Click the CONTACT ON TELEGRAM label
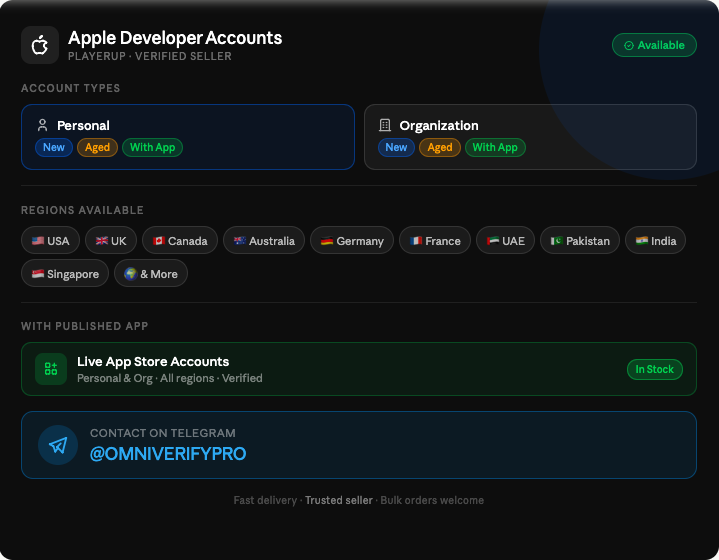 tap(163, 433)
